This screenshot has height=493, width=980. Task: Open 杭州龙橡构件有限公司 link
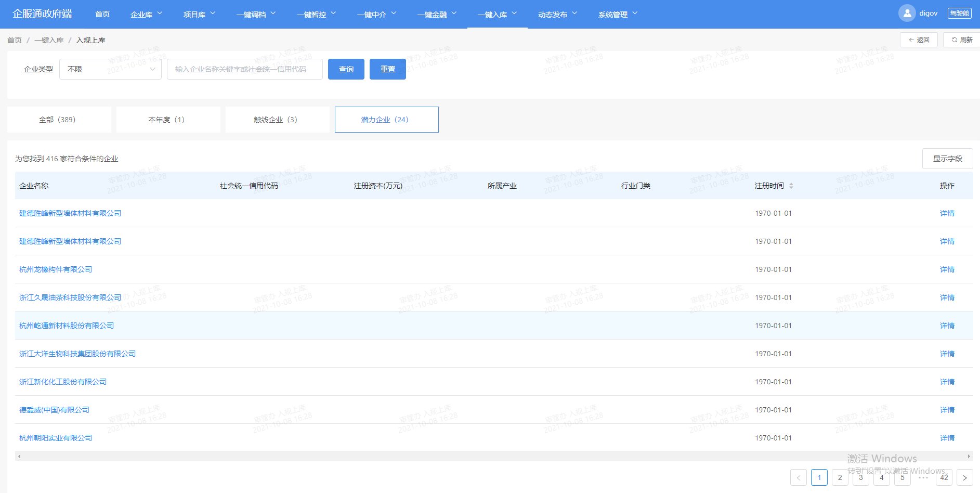point(56,269)
